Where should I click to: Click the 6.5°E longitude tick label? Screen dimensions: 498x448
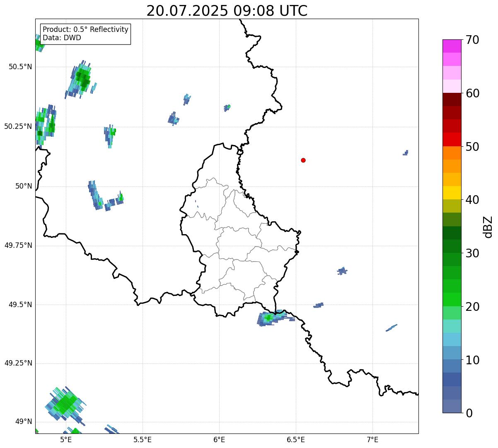[x=296, y=440]
